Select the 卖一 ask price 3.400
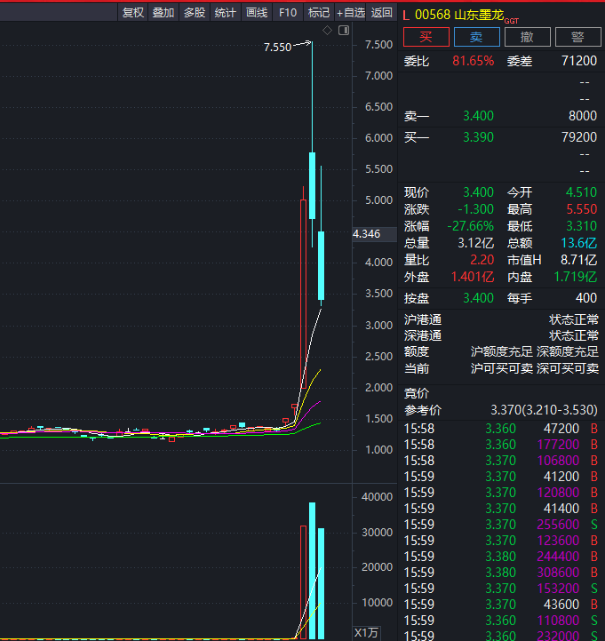This screenshot has width=605, height=641. click(477, 116)
